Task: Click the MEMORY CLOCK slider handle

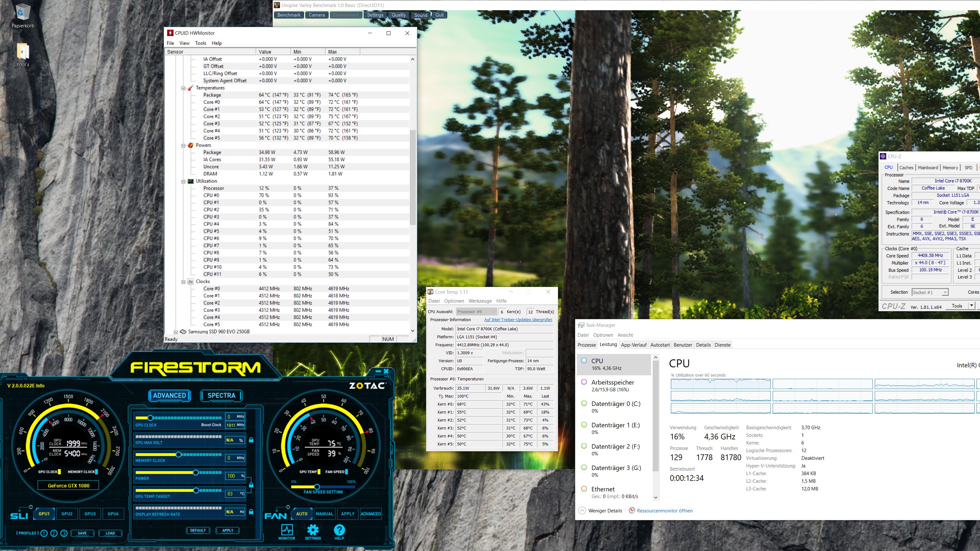Action: [x=178, y=454]
